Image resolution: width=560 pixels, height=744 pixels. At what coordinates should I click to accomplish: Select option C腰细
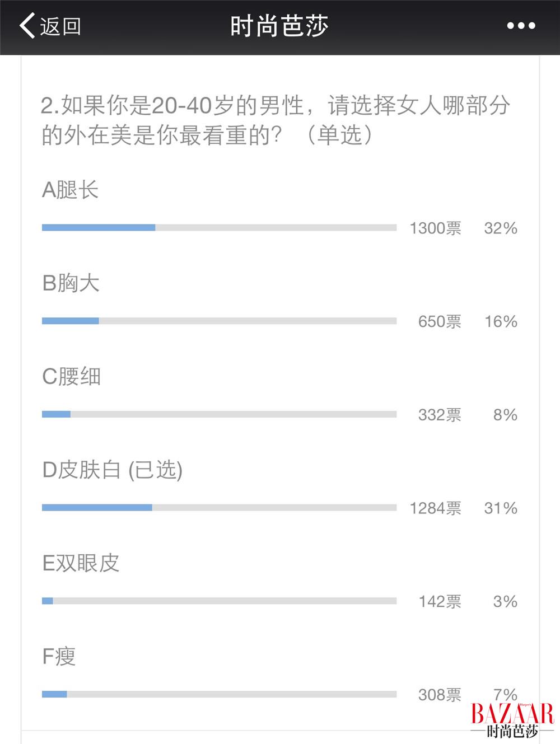72,377
